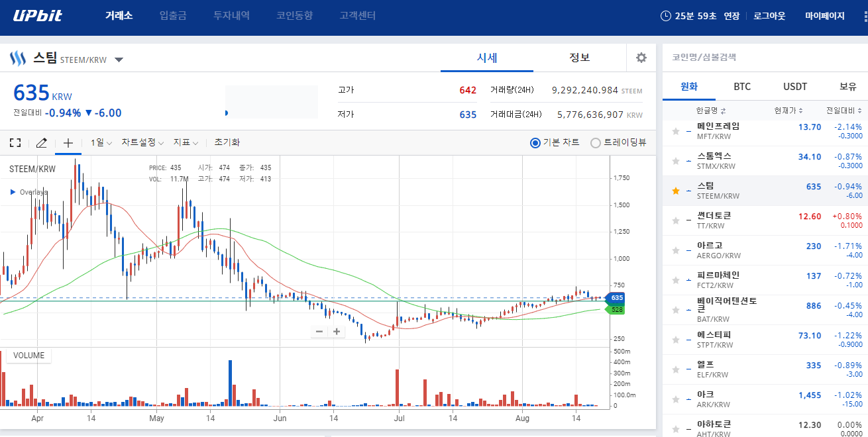Open the 입출금 menu
The height and width of the screenshot is (437, 868).
(x=173, y=16)
